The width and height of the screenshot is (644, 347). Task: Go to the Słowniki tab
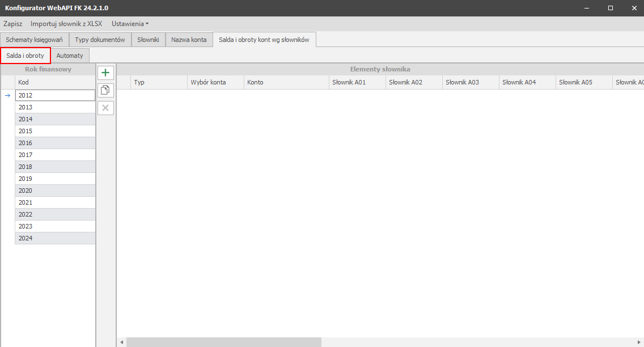149,40
